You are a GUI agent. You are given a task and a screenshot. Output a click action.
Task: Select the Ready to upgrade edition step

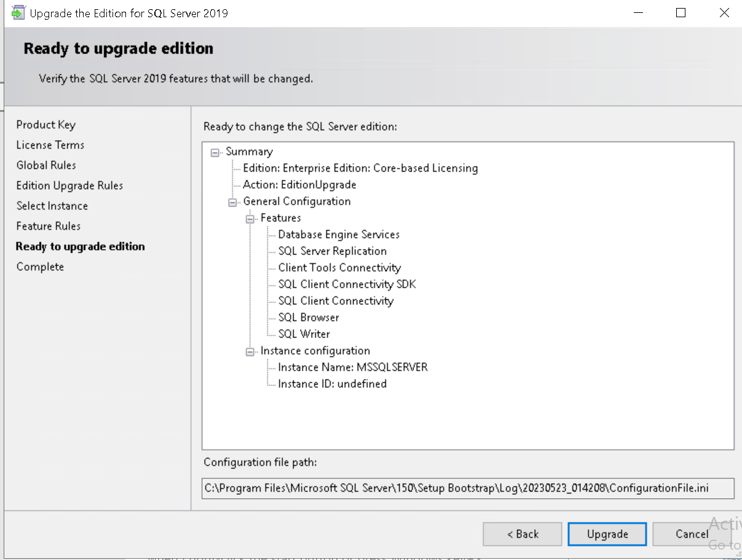81,246
